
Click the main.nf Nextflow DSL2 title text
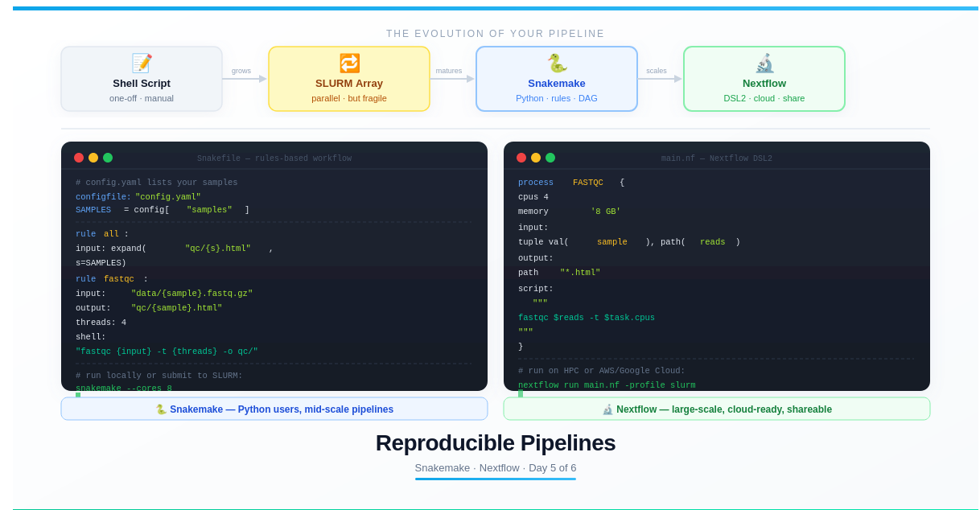[x=717, y=158]
